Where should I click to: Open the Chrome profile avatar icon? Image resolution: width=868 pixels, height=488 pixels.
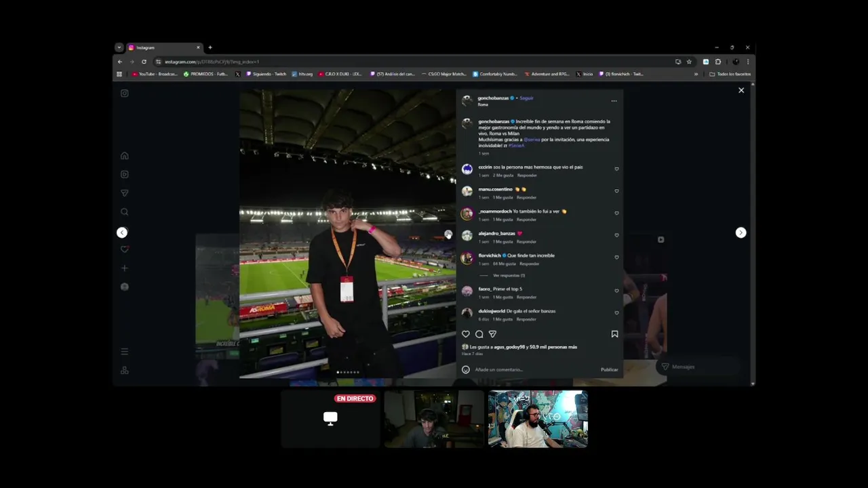point(736,62)
